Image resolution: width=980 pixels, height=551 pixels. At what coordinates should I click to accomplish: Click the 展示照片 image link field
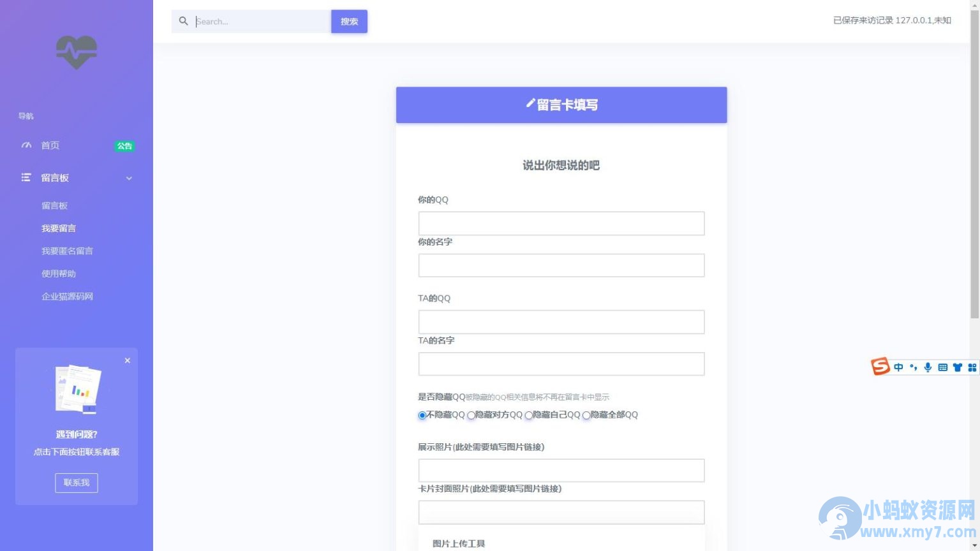pos(561,471)
